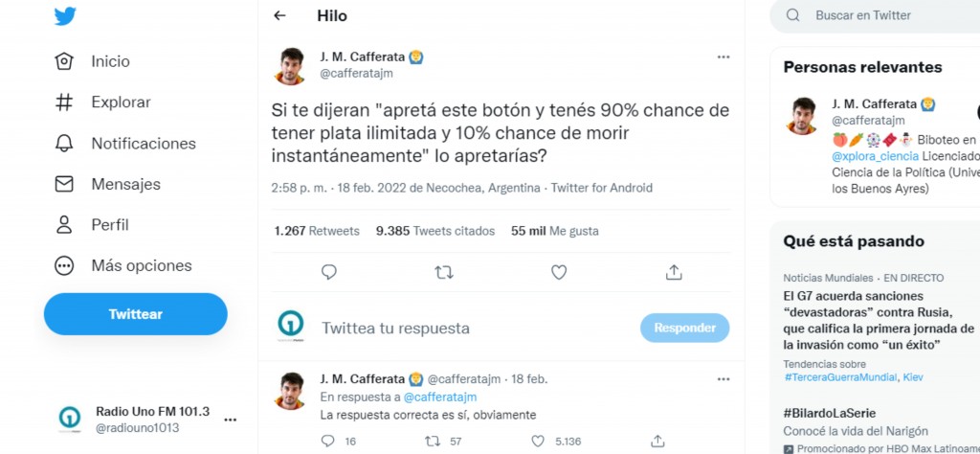Image resolution: width=980 pixels, height=454 pixels.
Task: Open the three-dot menu on the reply tweet
Action: [x=724, y=379]
